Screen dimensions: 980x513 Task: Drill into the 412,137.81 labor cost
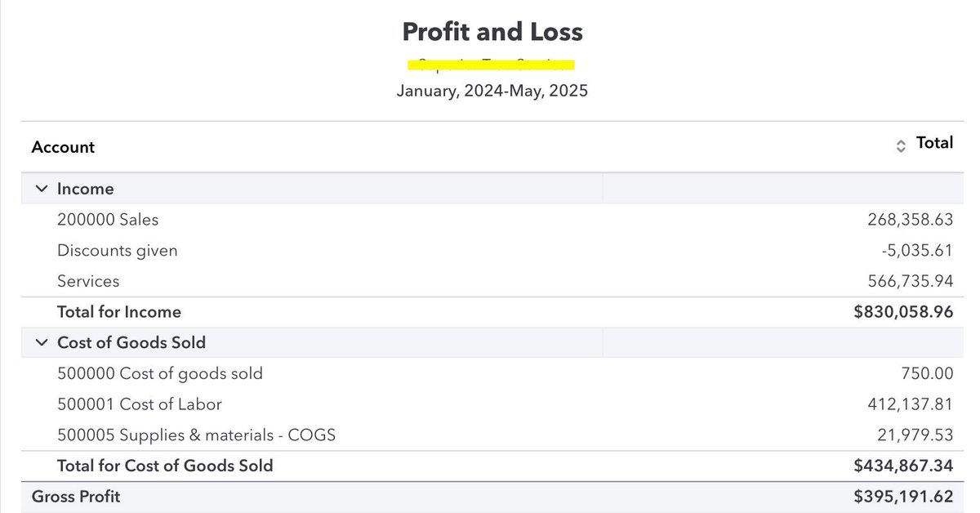910,404
